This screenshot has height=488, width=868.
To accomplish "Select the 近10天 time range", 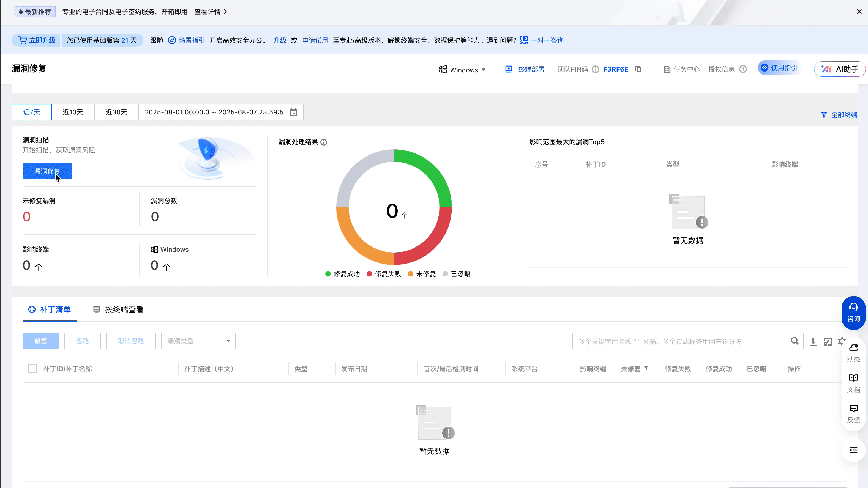I will point(73,112).
